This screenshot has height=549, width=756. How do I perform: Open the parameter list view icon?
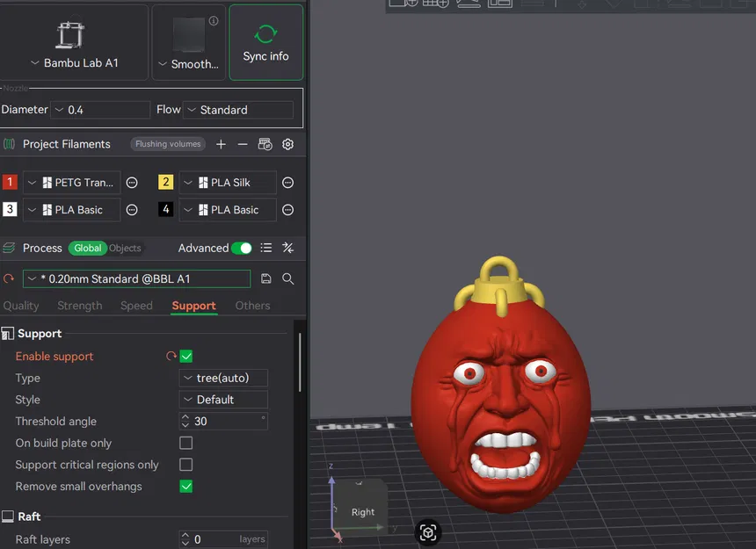pos(265,248)
